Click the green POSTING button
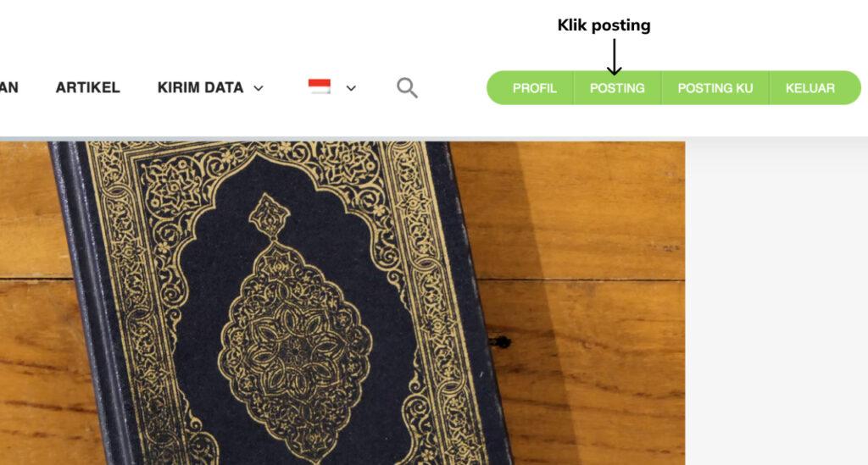The height and width of the screenshot is (465, 868). [617, 88]
